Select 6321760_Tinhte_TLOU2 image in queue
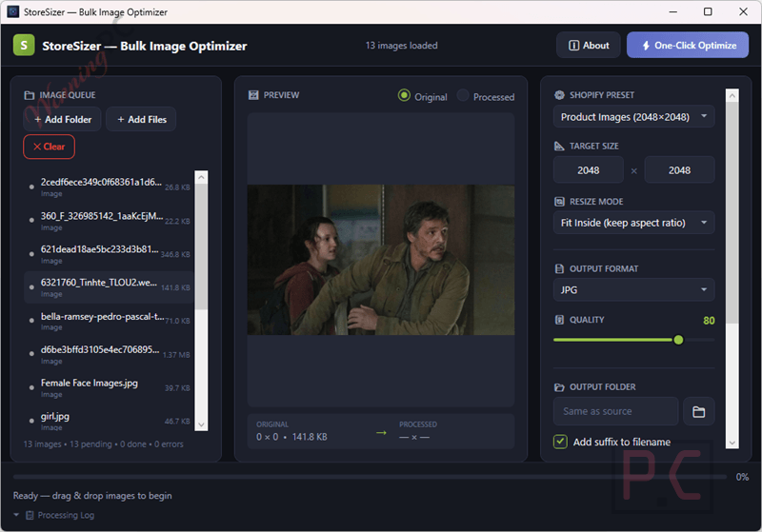Image resolution: width=762 pixels, height=532 pixels. click(x=110, y=287)
